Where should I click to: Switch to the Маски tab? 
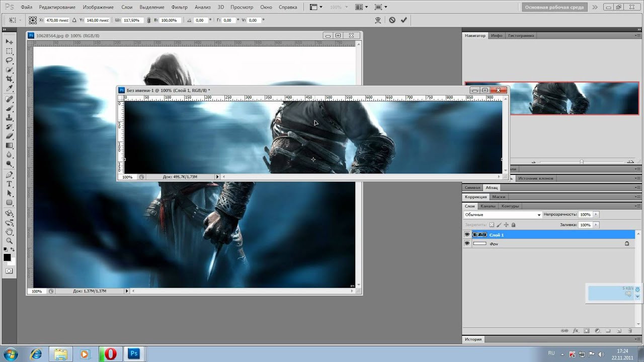pyautogui.click(x=499, y=197)
